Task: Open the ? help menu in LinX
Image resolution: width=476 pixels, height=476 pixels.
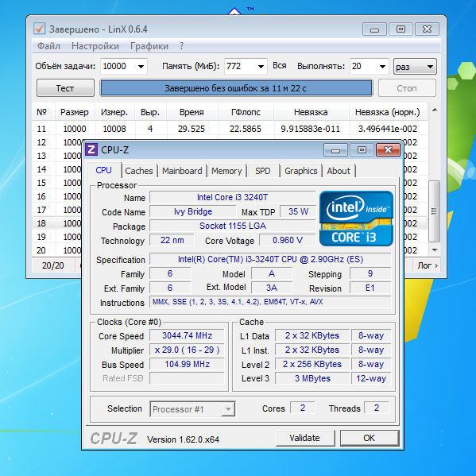Action: [181, 46]
